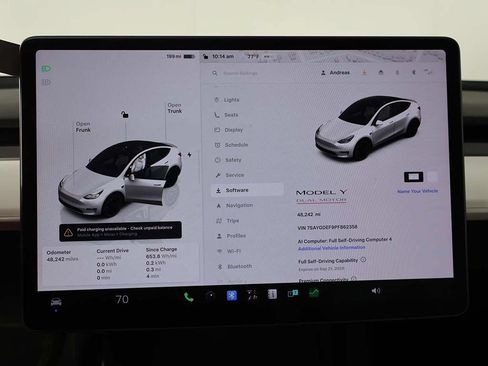
Task: Tap the unlock padlock icon above the car
Action: click(x=125, y=115)
